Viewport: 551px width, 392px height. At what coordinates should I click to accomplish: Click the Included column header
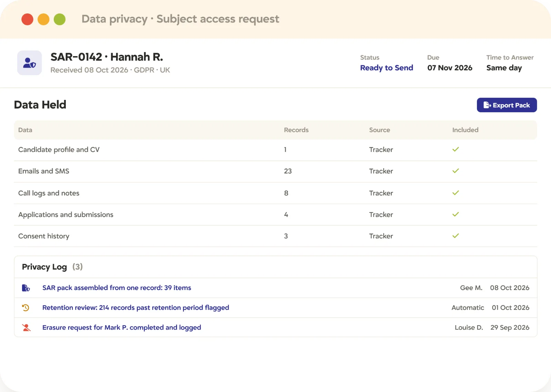click(465, 130)
